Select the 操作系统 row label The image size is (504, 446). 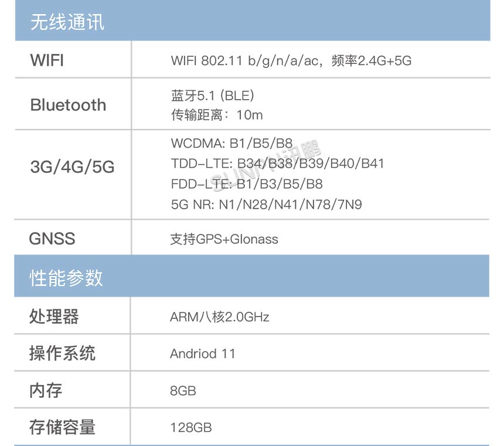(x=62, y=353)
